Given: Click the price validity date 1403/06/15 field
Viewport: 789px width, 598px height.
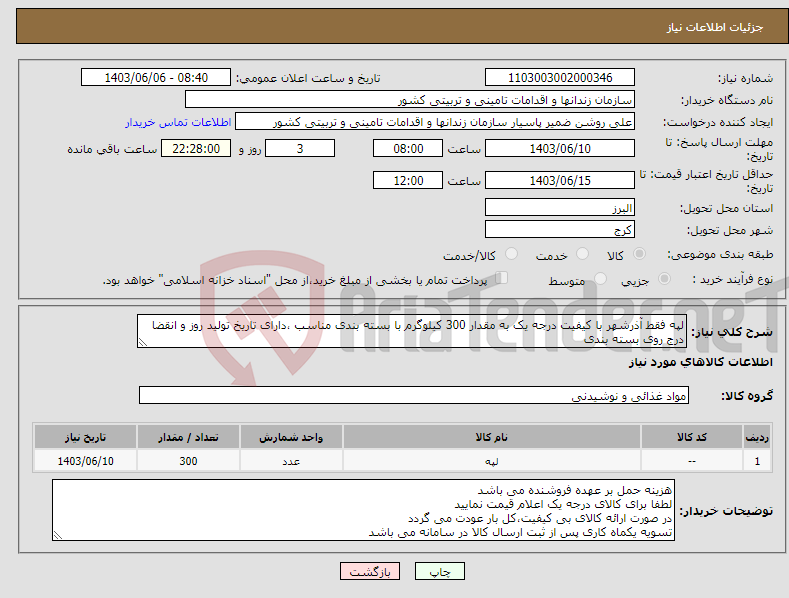Looking at the screenshot, I should [560, 180].
